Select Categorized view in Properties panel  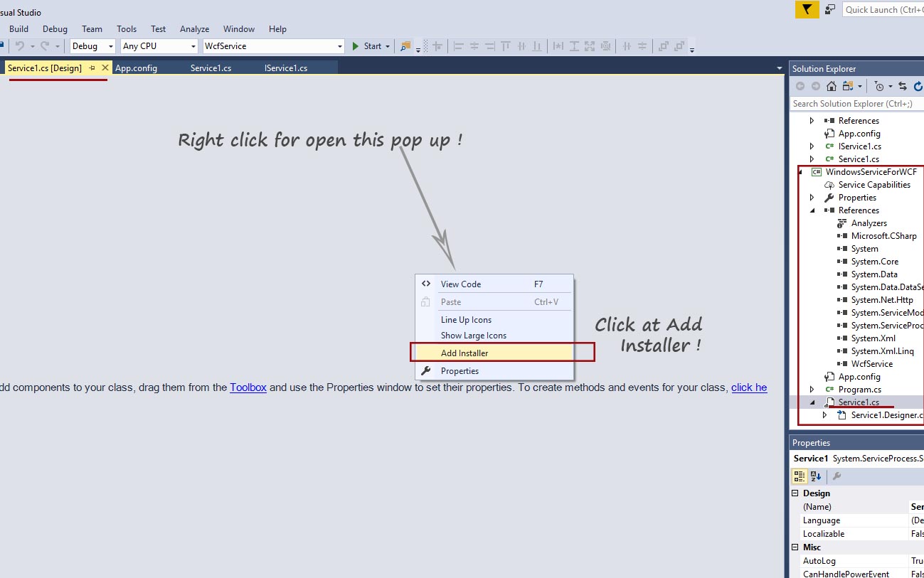pos(800,476)
